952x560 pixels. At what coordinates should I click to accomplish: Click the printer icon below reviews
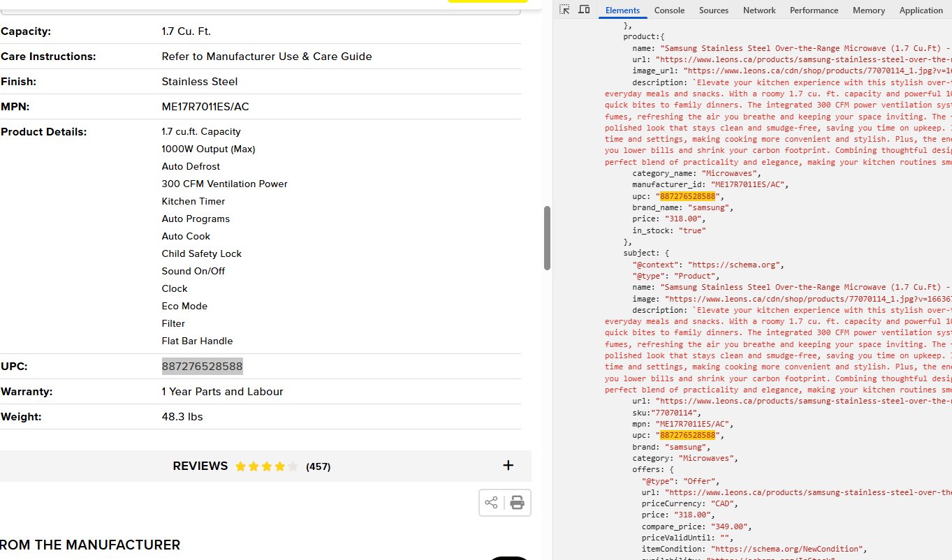point(517,503)
